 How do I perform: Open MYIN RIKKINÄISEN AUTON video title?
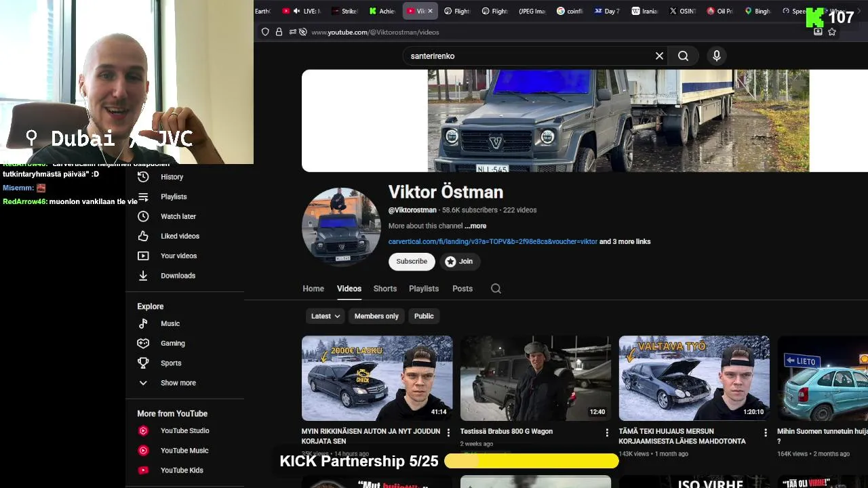click(x=370, y=436)
